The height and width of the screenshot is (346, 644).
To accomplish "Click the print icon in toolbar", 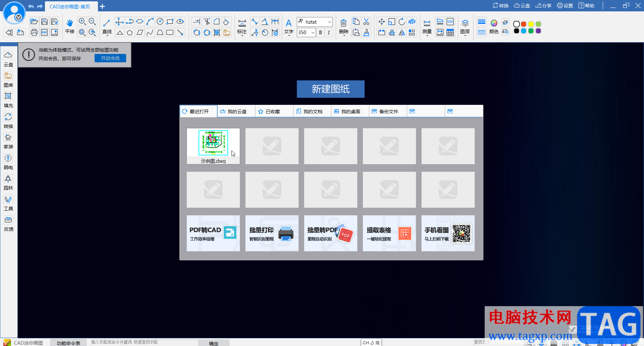I will coord(34,32).
